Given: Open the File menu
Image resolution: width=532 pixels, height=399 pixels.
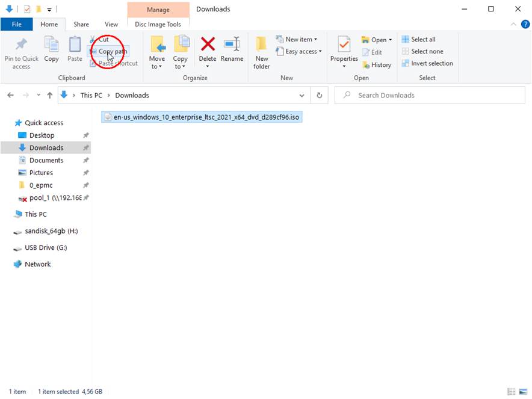Looking at the screenshot, I should click(x=17, y=24).
